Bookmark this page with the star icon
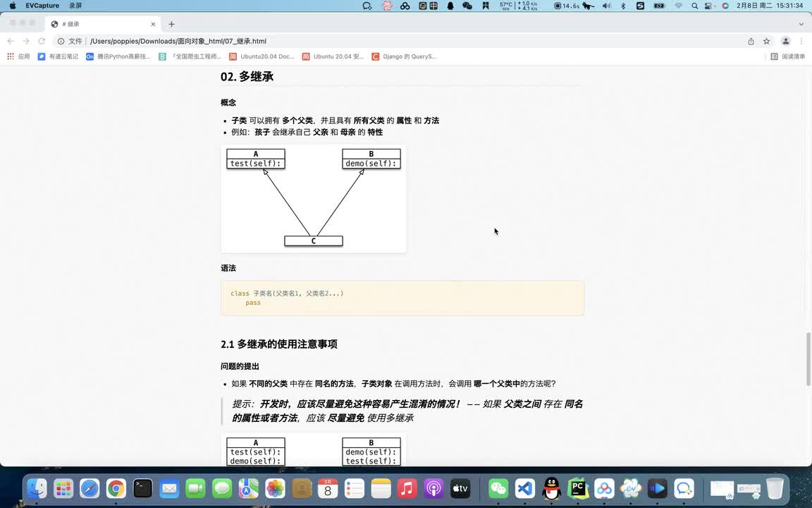812x508 pixels. [766, 41]
